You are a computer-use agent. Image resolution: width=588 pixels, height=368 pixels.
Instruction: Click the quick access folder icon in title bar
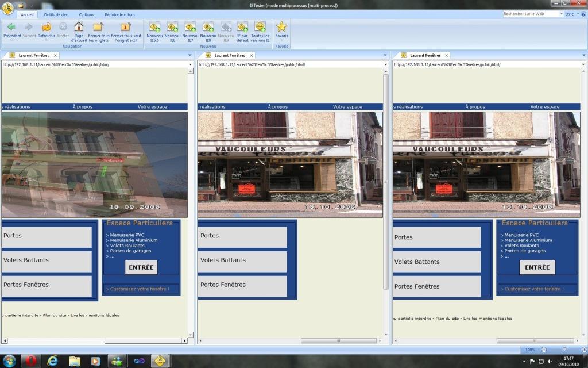(21, 5)
